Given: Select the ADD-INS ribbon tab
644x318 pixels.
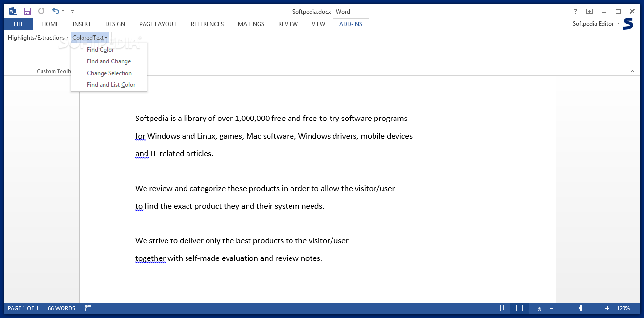Looking at the screenshot, I should tap(351, 24).
